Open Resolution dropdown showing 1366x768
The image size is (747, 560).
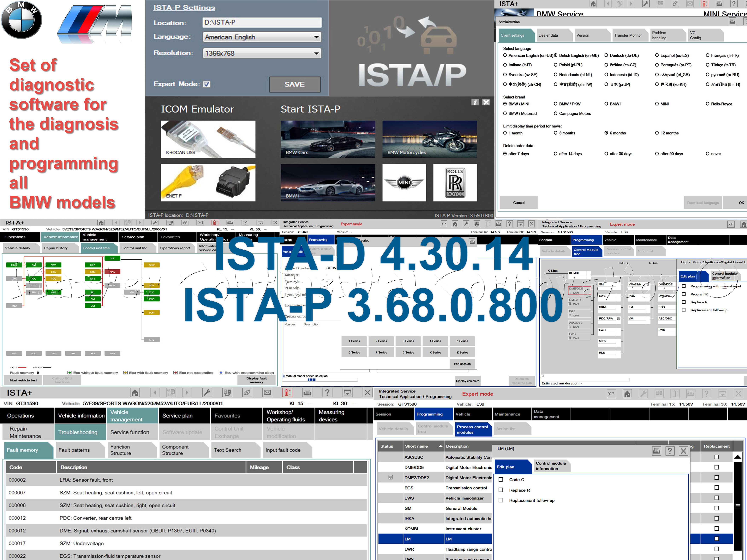[x=262, y=53]
